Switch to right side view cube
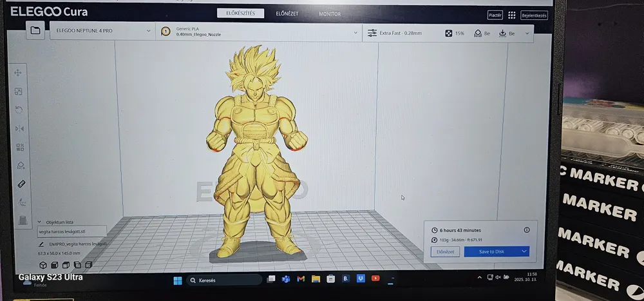The image size is (644, 301). (88, 265)
